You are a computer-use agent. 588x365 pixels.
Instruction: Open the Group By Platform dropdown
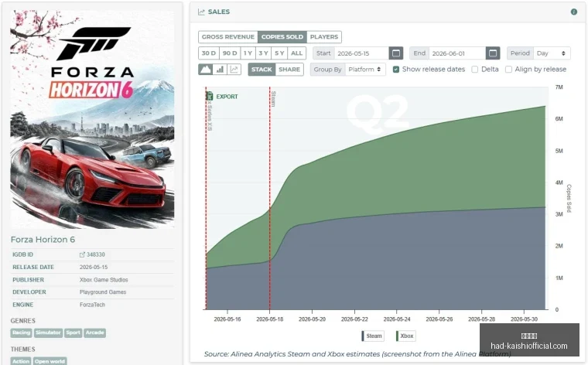click(365, 70)
